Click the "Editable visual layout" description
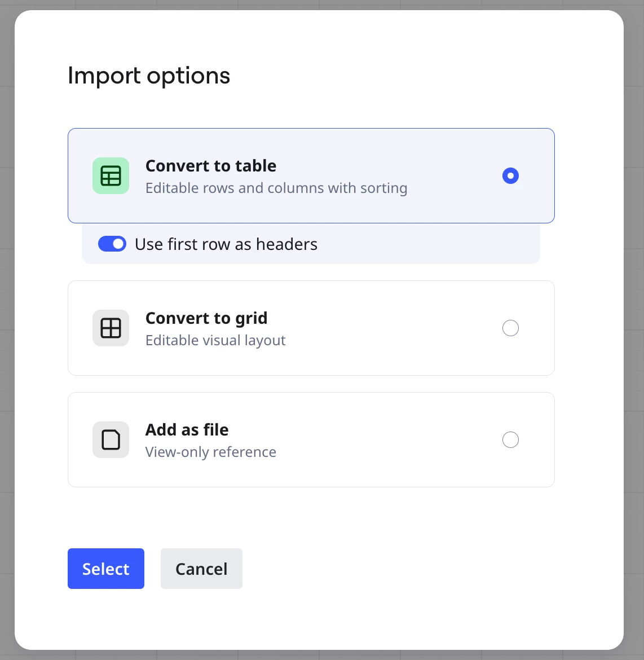Screen dimensions: 644x660 (215, 340)
